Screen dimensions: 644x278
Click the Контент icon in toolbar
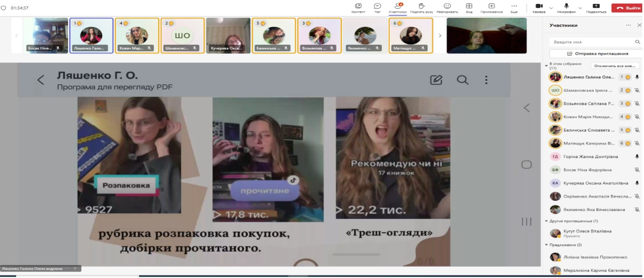[x=358, y=6]
